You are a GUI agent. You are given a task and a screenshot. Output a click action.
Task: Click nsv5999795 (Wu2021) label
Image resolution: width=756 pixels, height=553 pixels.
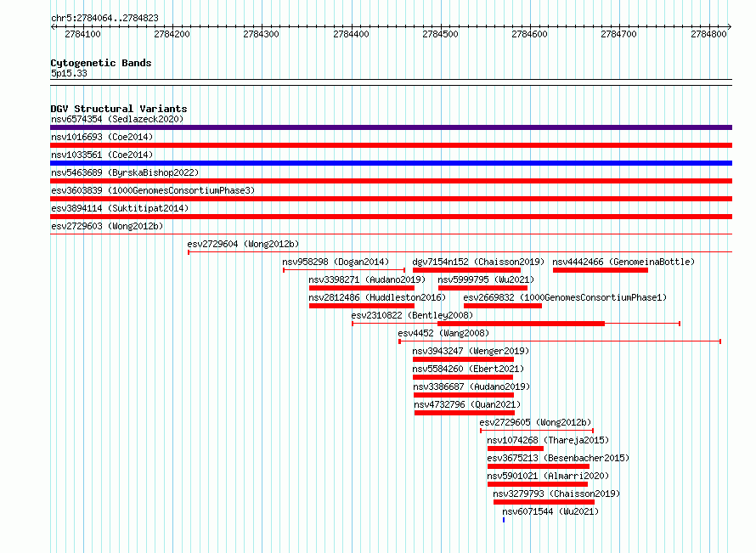click(486, 279)
